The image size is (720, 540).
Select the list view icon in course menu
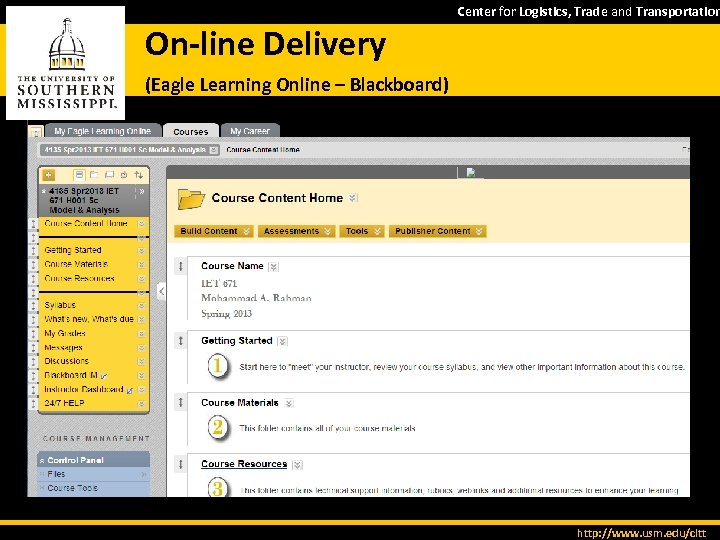[79, 175]
